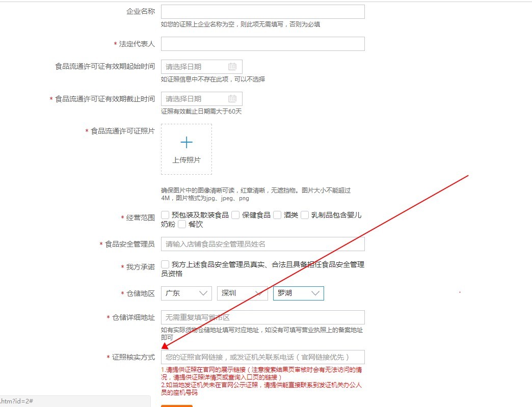The image size is (532, 407).
Task: Click the 仓储地区 field label
Action: click(x=140, y=293)
